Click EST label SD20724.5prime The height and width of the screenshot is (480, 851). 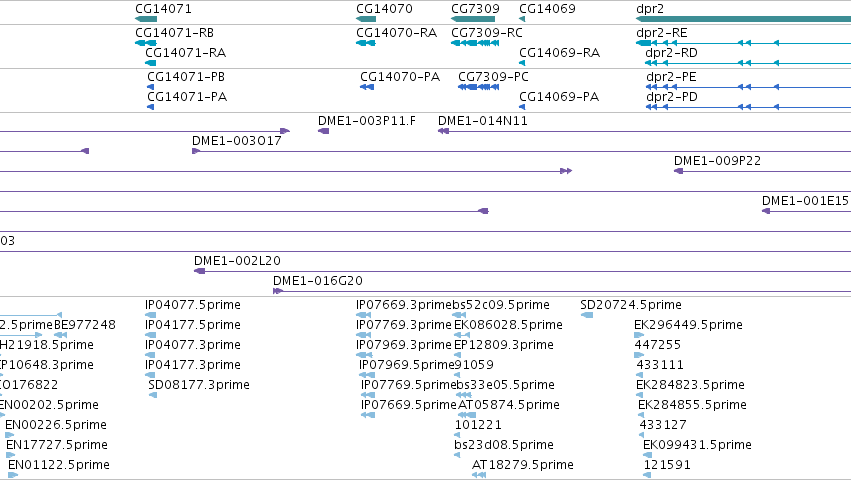(631, 305)
